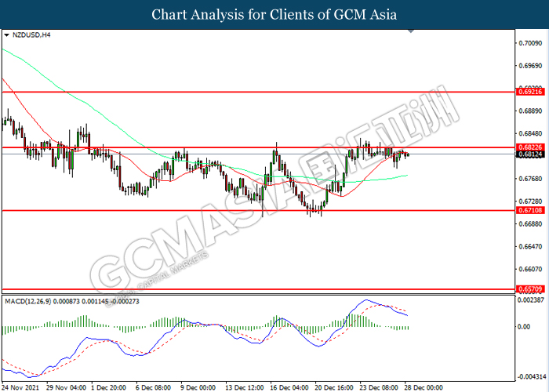This screenshot has height=392, width=549.
Task: Click the MACD 0.00 scale value
Action: click(524, 327)
